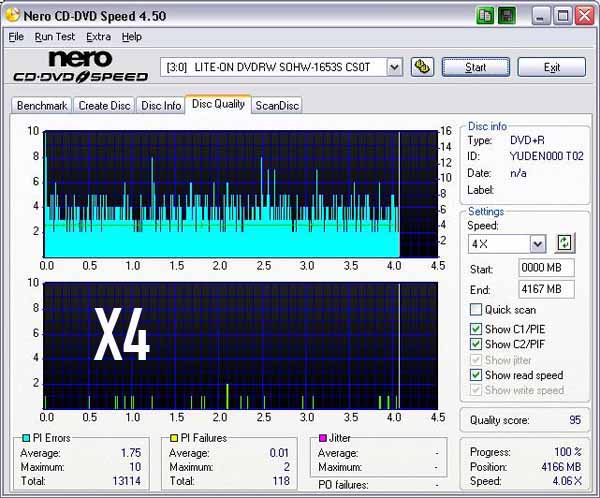Click the Quality score value 95

(575, 420)
